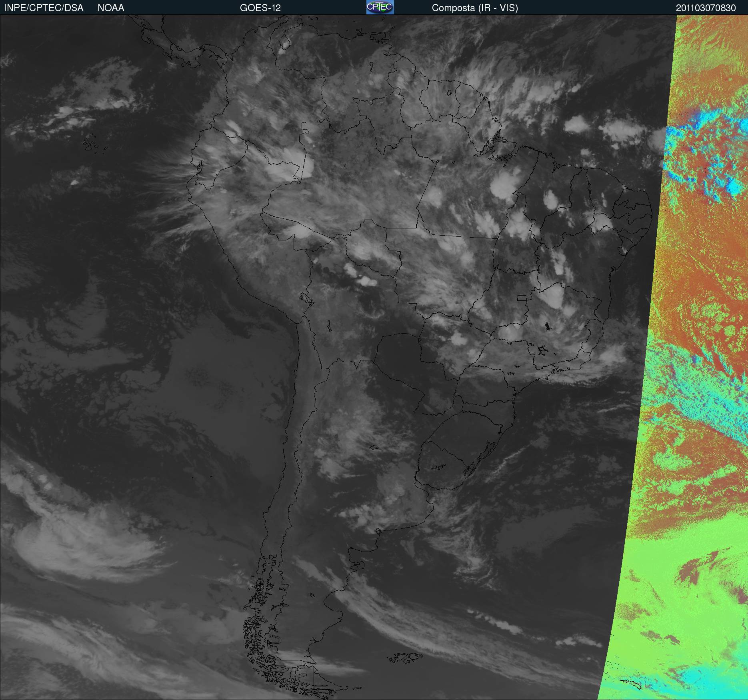
Task: Click the GOES-12 satellite label
Action: tap(260, 8)
